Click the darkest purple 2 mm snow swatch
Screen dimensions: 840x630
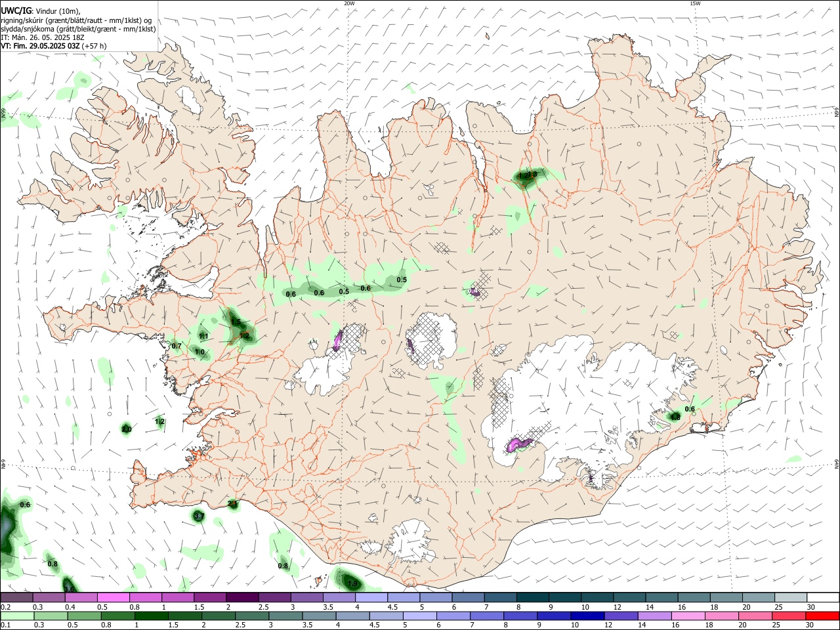[x=241, y=597]
